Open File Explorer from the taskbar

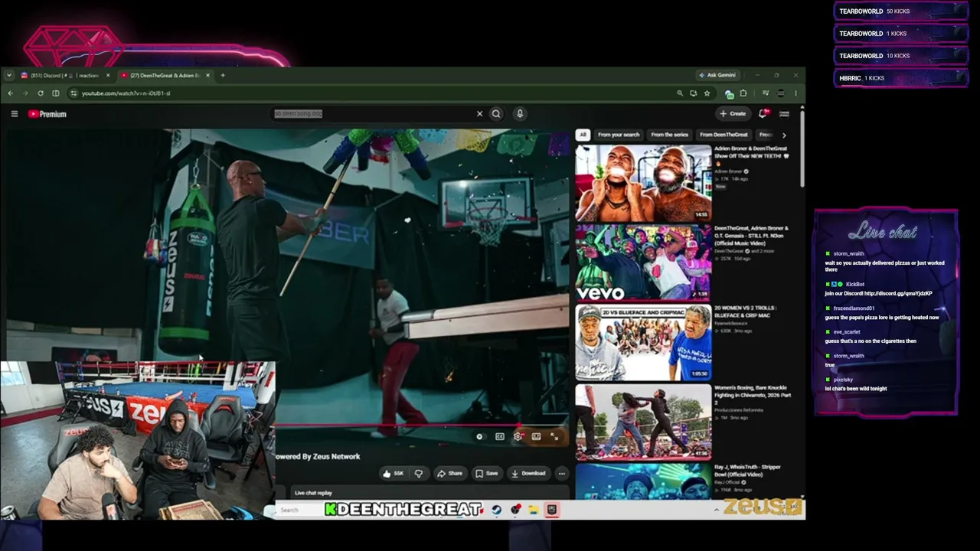pos(533,510)
